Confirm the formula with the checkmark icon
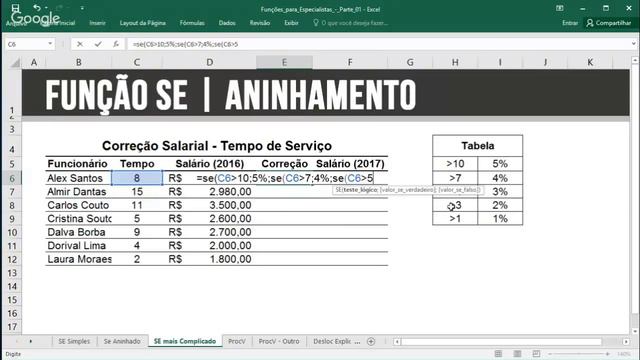The width and height of the screenshot is (640, 360). [x=98, y=44]
